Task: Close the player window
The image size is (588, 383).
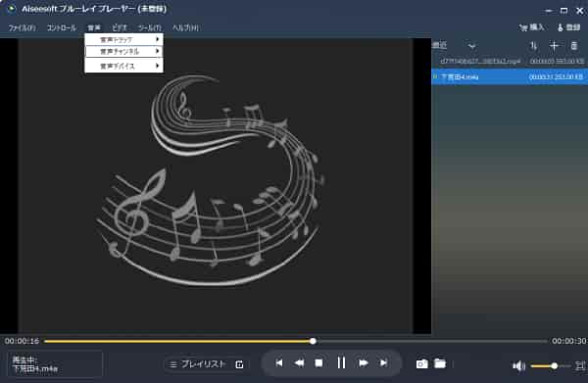Action: point(580,11)
